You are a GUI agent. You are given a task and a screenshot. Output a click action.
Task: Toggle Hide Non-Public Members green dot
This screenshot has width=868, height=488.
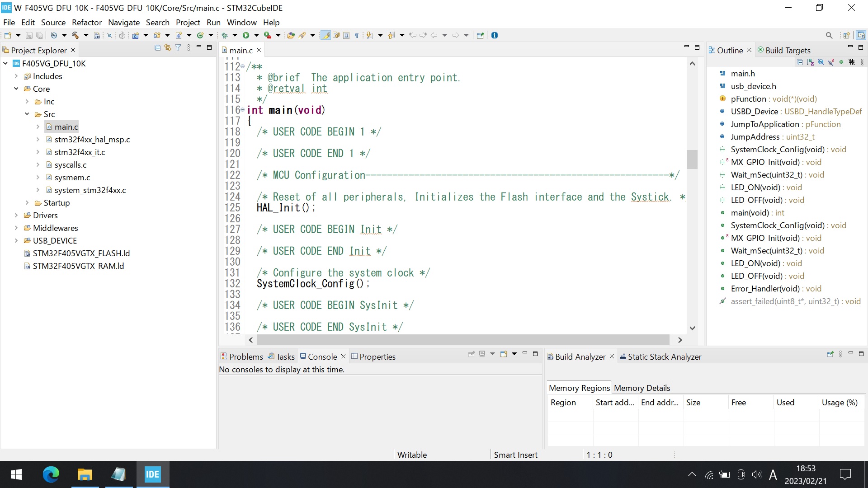pos(841,62)
